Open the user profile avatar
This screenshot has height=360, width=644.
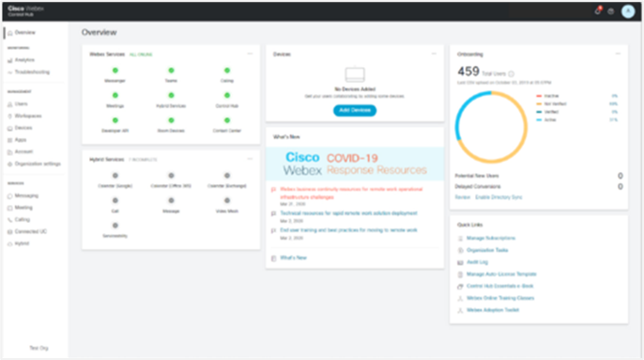pos(627,11)
